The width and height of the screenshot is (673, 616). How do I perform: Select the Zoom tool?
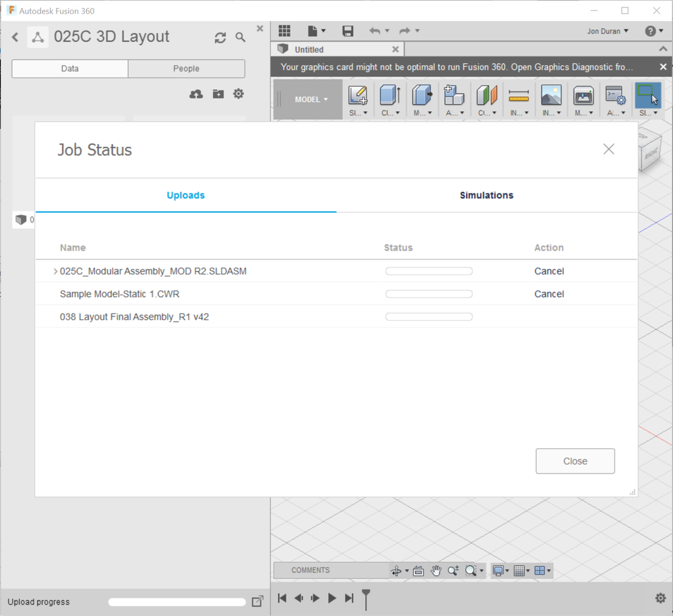point(453,570)
